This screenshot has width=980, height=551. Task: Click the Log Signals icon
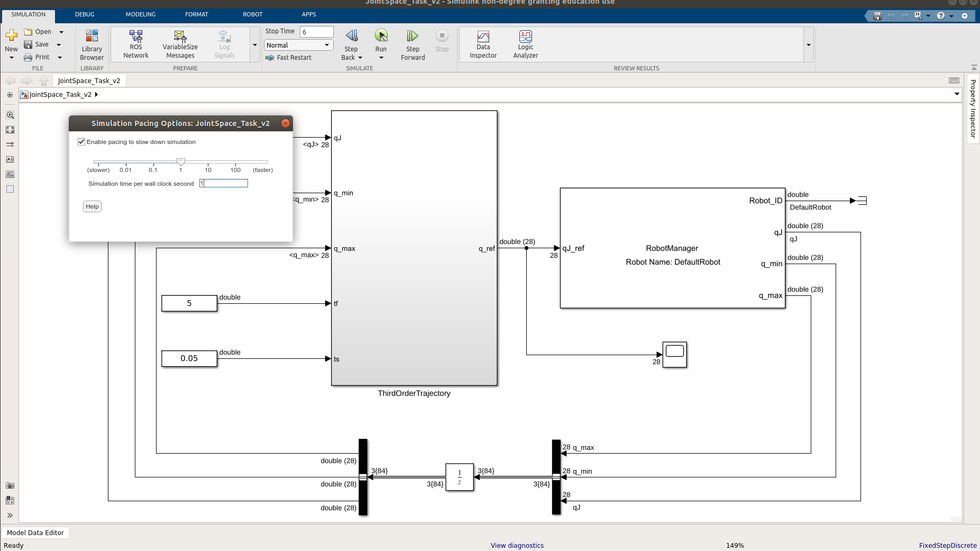pos(225,44)
